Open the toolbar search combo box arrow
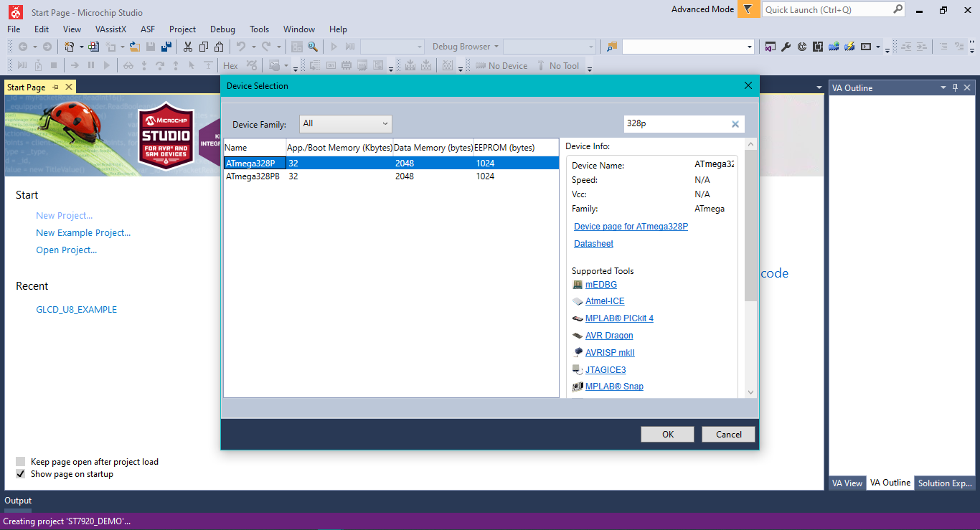The image size is (980, 530). click(x=750, y=47)
